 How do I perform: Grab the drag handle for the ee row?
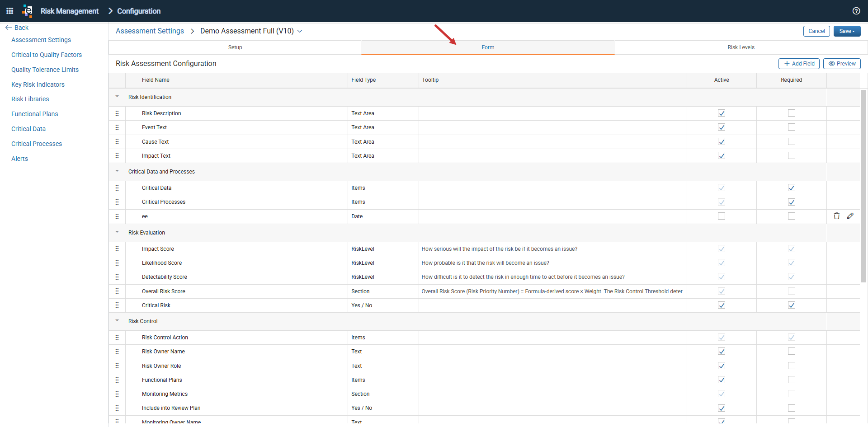point(117,216)
